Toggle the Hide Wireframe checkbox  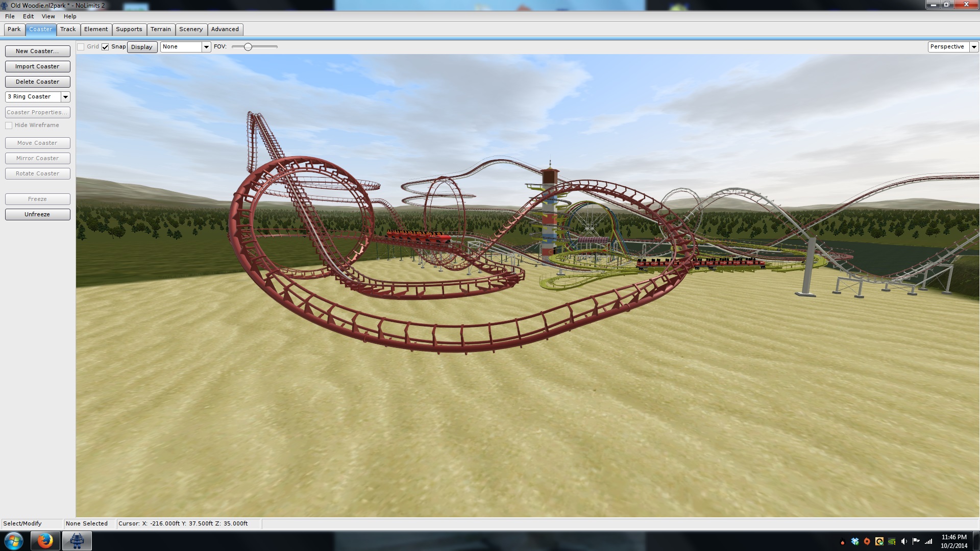[x=9, y=126]
